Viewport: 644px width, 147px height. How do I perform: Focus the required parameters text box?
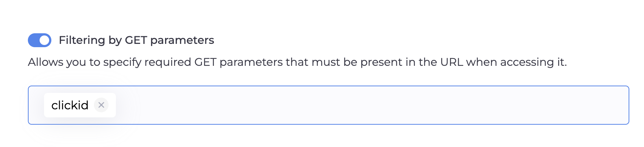coord(330,105)
